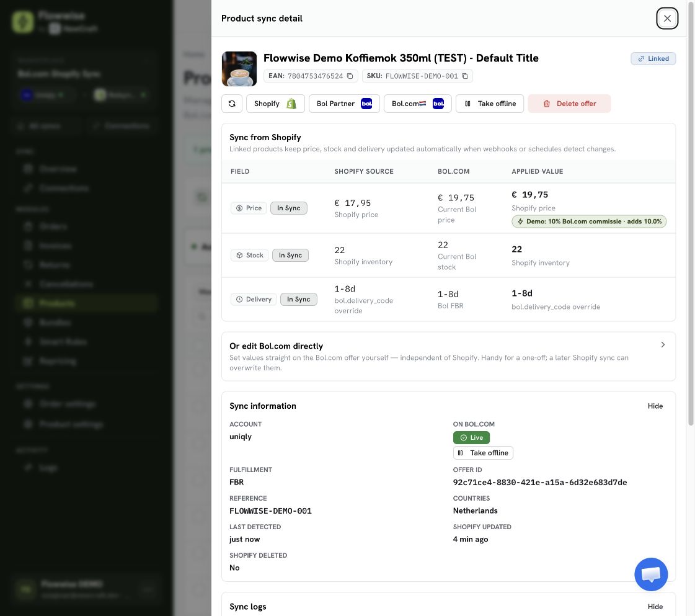Click the account name uniqly
The height and width of the screenshot is (616, 695).
coord(241,436)
